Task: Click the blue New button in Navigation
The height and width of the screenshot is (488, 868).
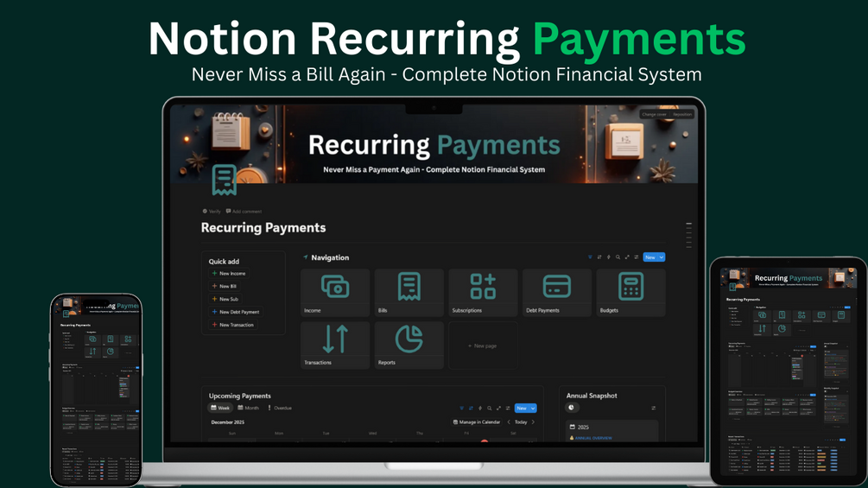Action: click(649, 257)
